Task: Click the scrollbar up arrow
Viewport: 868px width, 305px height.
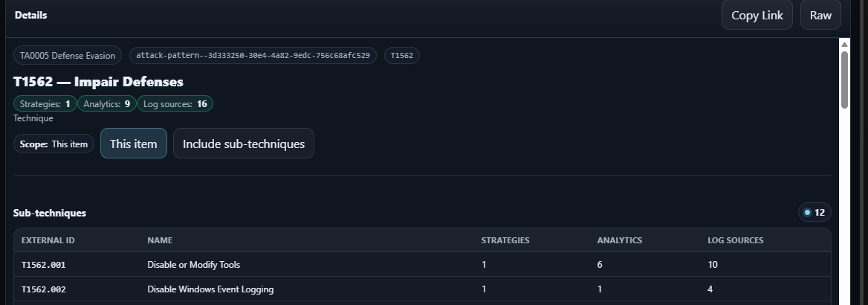Action: coord(844,45)
